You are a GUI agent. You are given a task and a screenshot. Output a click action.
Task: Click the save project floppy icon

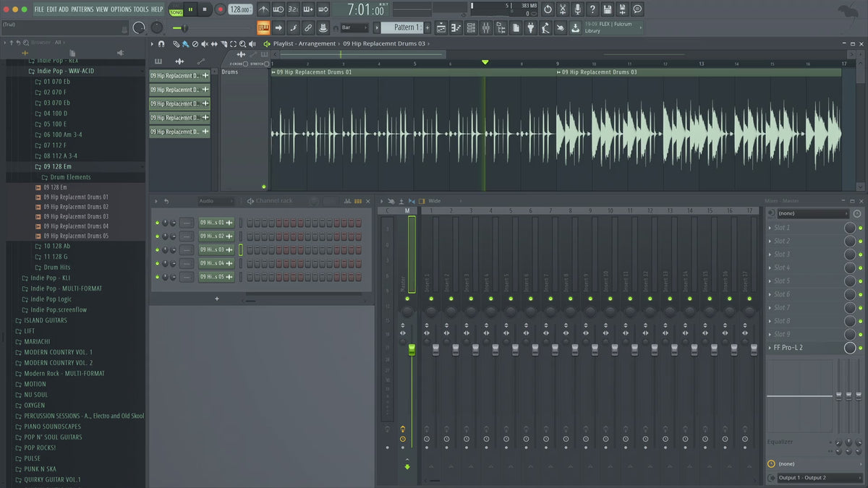coord(607,9)
